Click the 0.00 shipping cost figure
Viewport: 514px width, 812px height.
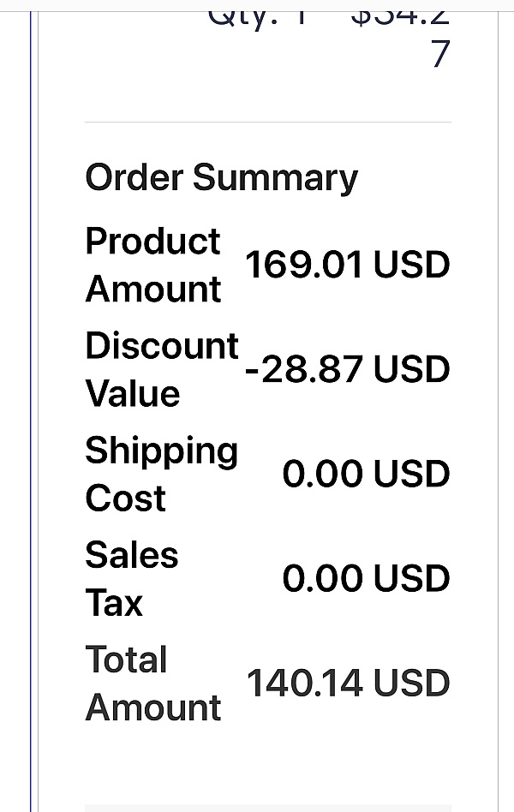coord(325,475)
